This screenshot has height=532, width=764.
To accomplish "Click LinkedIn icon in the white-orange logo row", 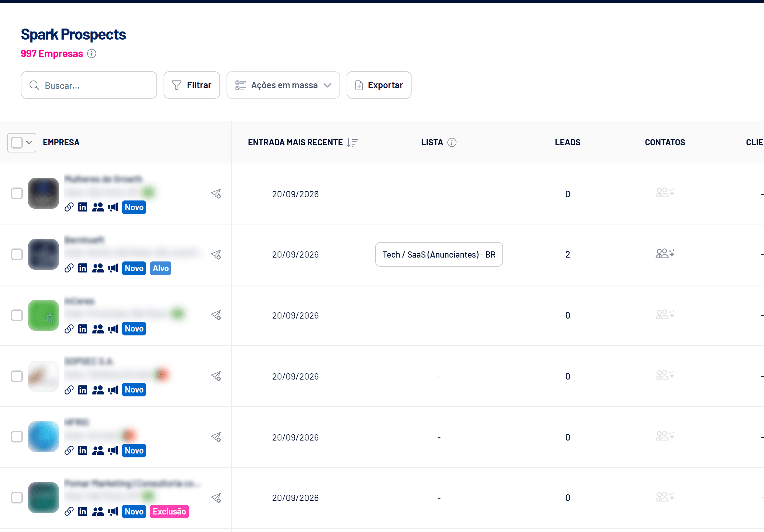I will click(82, 390).
